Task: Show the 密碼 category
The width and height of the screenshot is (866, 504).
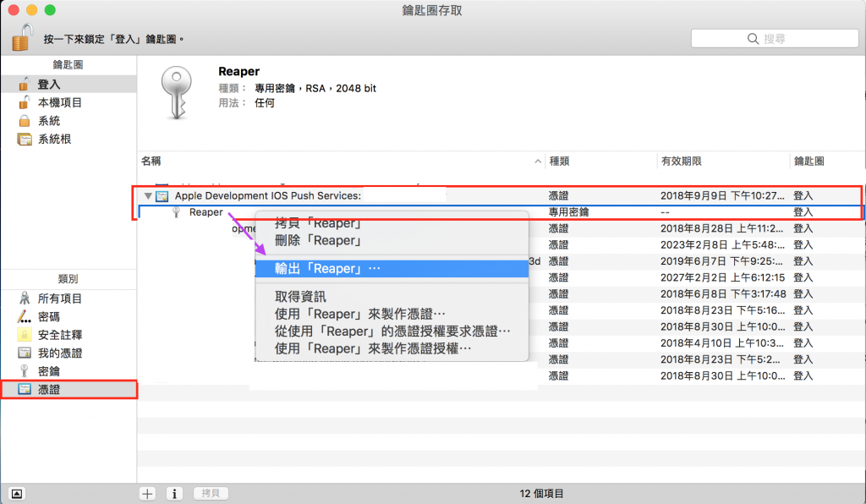Action: pos(69,316)
